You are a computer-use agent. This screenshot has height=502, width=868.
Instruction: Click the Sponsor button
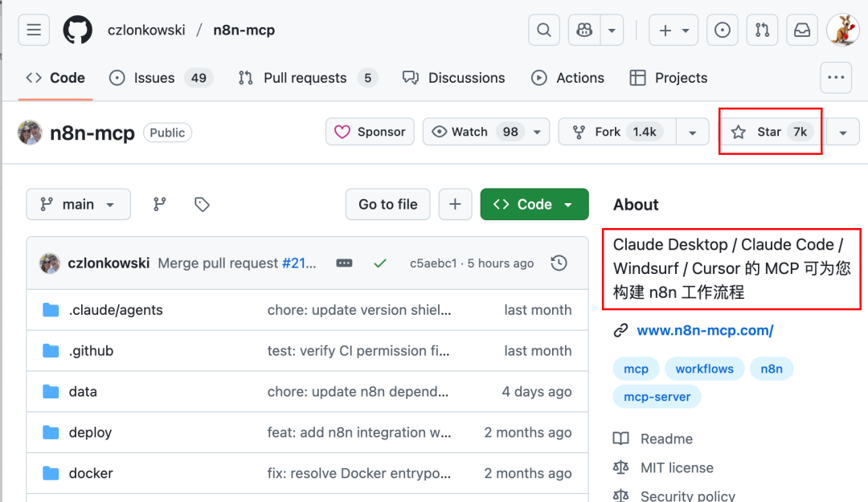point(370,132)
